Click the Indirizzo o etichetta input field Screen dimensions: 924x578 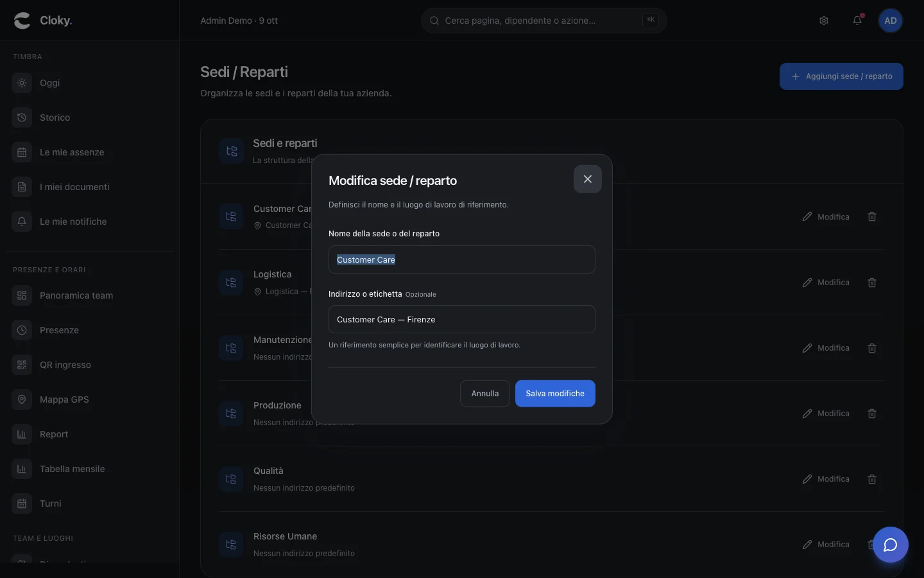pos(462,319)
